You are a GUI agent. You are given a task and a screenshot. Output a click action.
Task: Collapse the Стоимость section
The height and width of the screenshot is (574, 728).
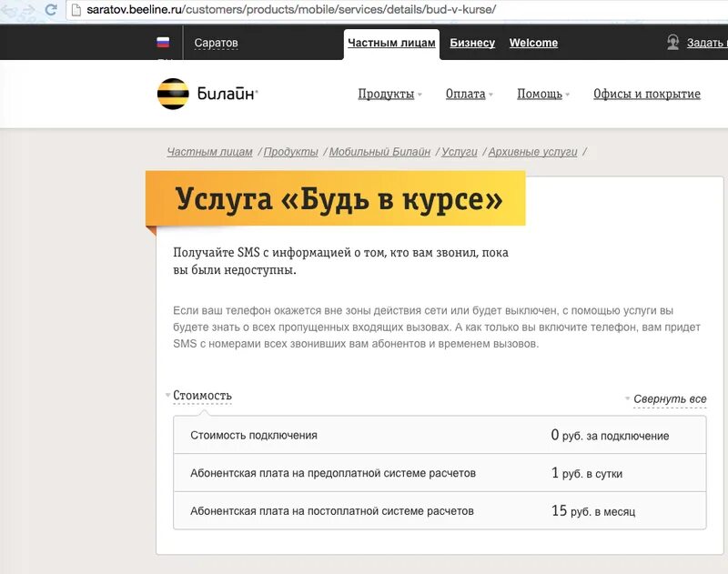pyautogui.click(x=202, y=396)
